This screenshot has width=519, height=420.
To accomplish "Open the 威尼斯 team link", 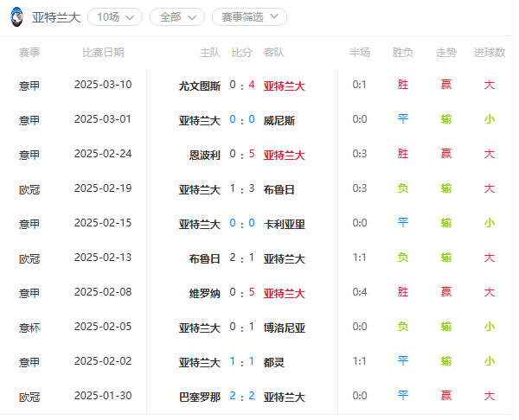I will coord(279,120).
